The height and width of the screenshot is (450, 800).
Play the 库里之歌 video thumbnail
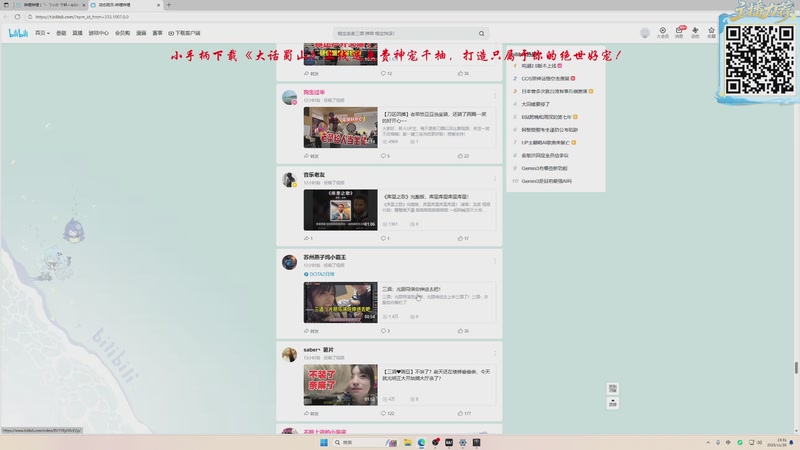pos(340,210)
